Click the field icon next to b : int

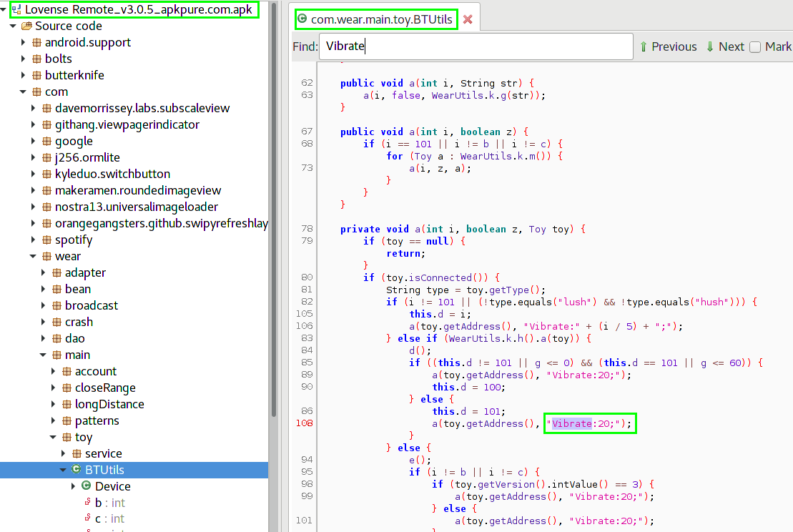point(87,503)
